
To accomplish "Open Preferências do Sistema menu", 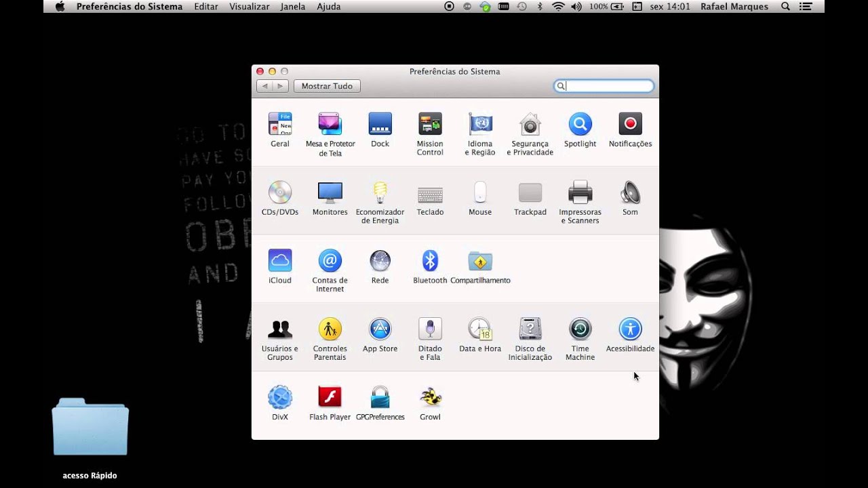I will [x=130, y=6].
